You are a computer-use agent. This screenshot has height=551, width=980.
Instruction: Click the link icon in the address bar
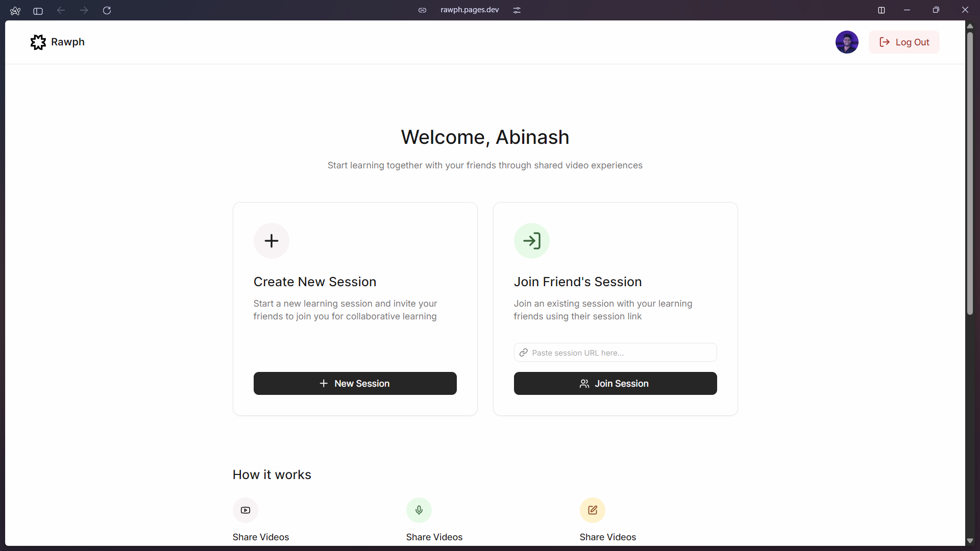[x=423, y=10]
